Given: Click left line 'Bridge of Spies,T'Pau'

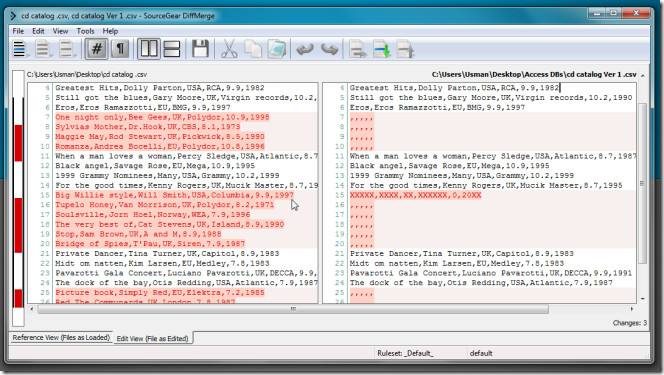Looking at the screenshot, I should tap(150, 243).
